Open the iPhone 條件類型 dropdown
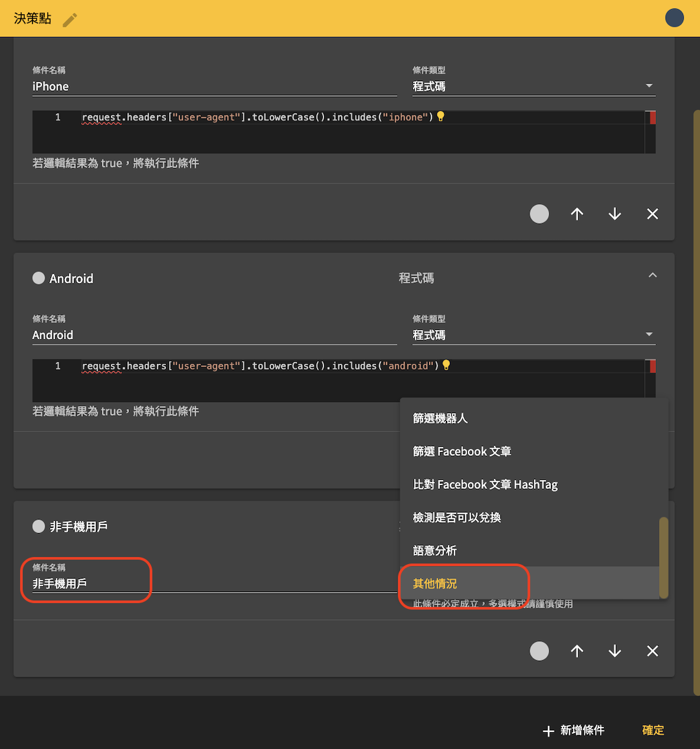The width and height of the screenshot is (700, 749). coord(534,86)
